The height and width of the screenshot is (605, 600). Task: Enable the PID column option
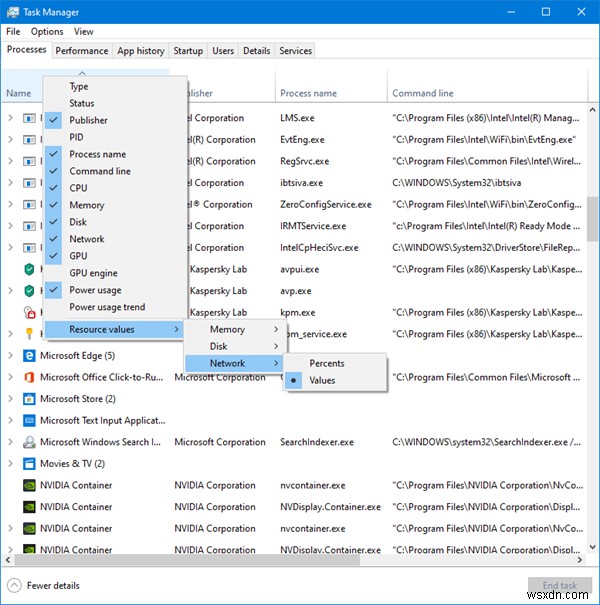115,137
